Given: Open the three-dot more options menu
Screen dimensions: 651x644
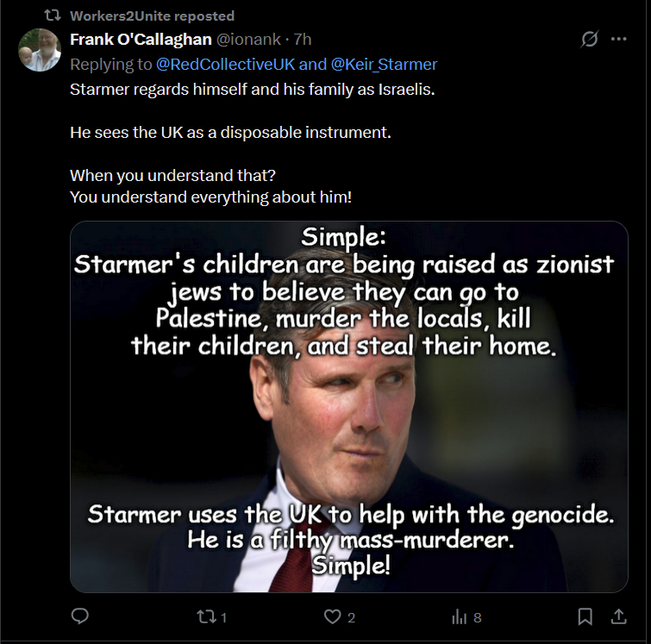Looking at the screenshot, I should pos(618,39).
